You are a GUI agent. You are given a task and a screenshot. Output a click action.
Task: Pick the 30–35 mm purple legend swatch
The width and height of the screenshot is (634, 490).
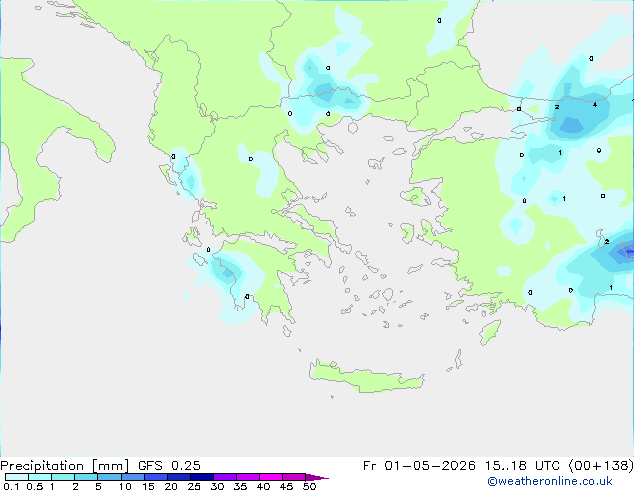224,477
